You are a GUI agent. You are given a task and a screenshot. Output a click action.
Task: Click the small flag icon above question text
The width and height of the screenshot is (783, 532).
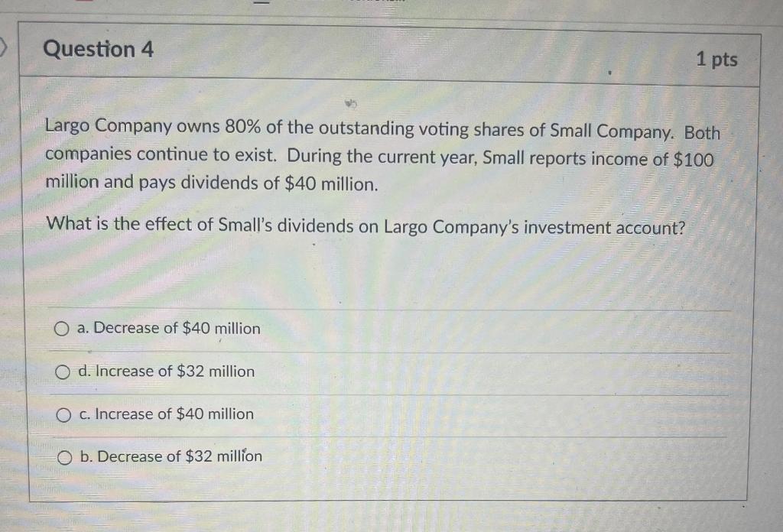(349, 103)
